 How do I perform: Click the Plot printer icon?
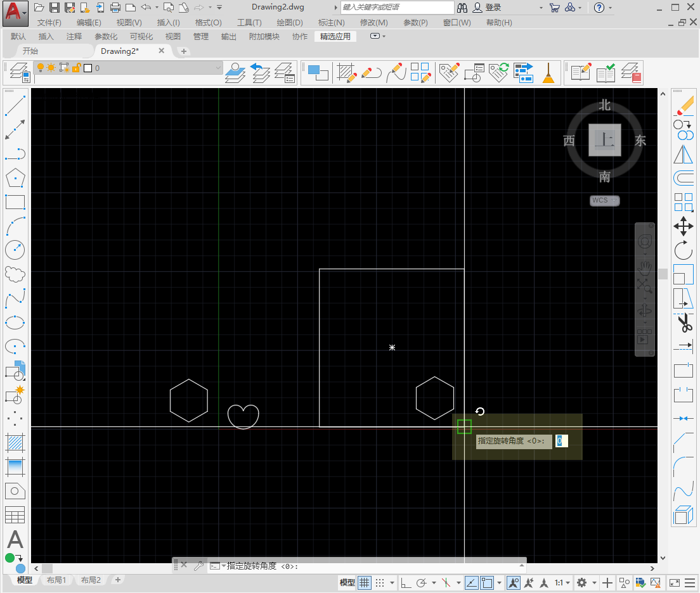click(x=115, y=8)
